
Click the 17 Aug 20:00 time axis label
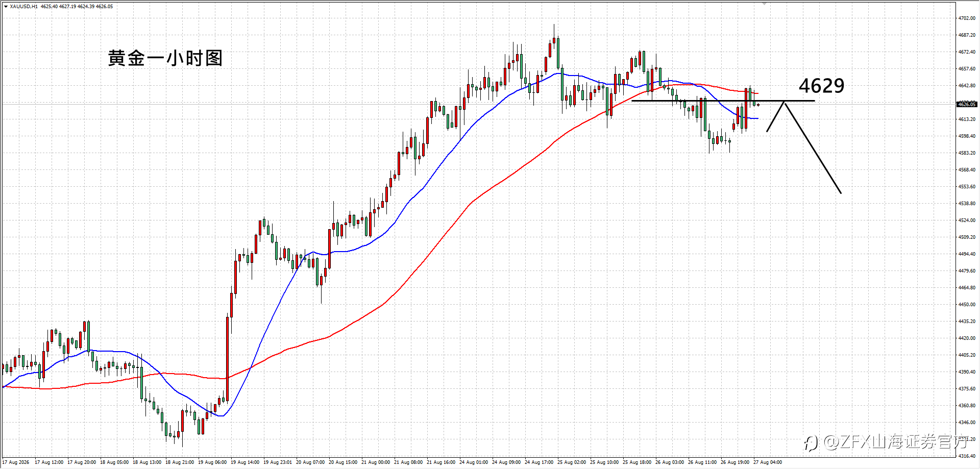click(x=82, y=462)
